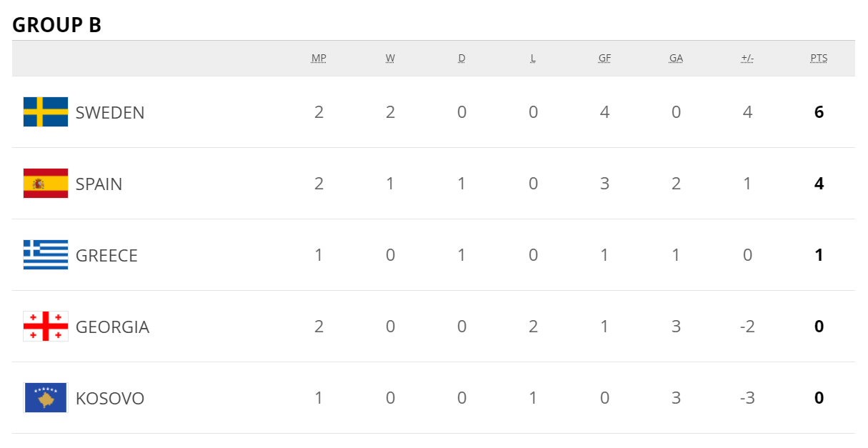The image size is (868, 448).
Task: Click the GA column header
Action: point(676,59)
